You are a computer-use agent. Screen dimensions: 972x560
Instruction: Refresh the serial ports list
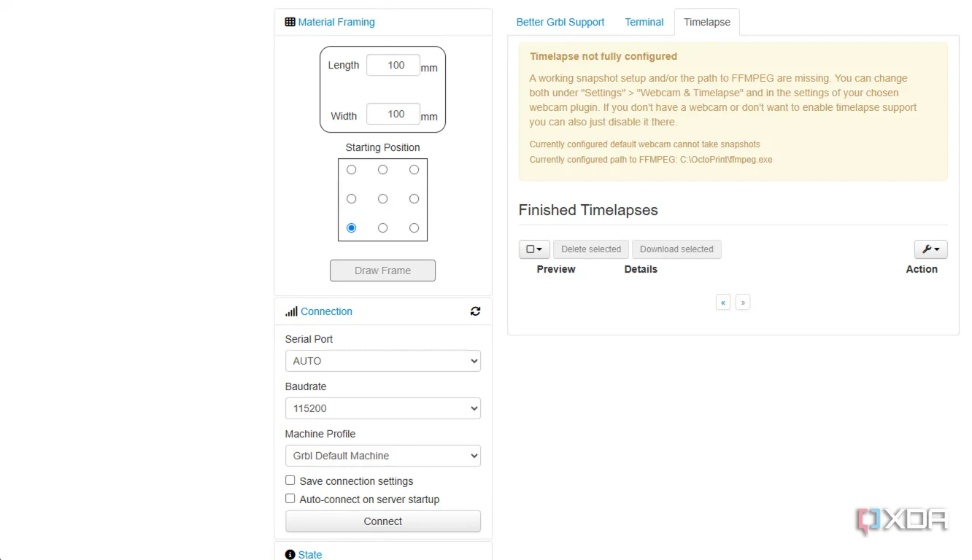[475, 311]
